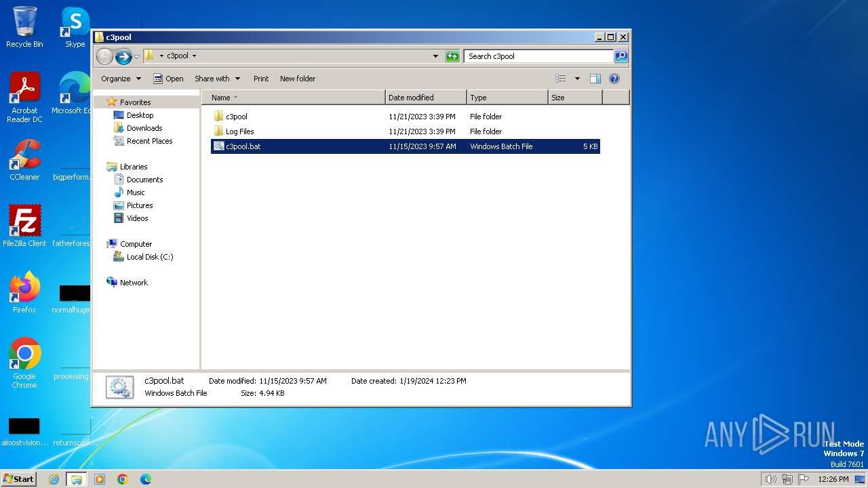Open Acrobat Reader DC shortcut
This screenshot has width=868, height=488.
tap(24, 98)
